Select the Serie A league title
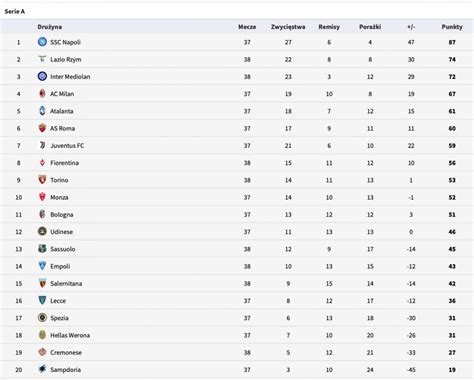The image size is (474, 380). (15, 11)
